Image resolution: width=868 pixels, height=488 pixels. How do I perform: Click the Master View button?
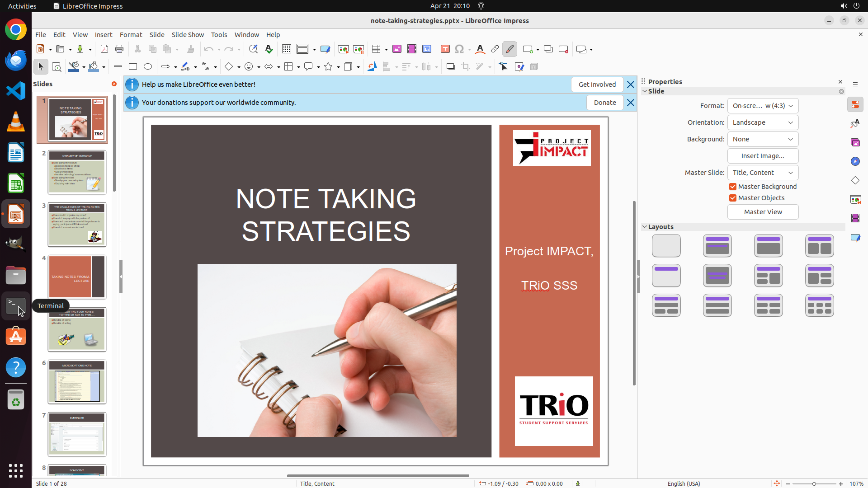[763, 212]
